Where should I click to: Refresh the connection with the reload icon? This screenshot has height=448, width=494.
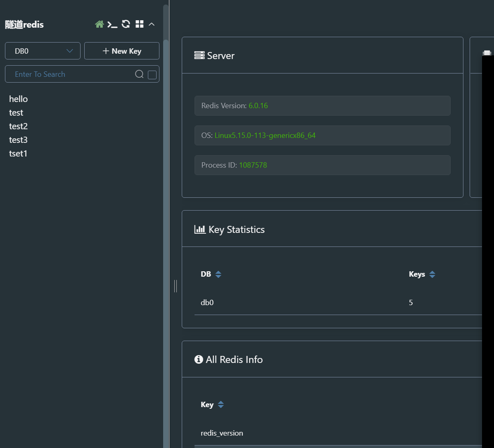126,24
